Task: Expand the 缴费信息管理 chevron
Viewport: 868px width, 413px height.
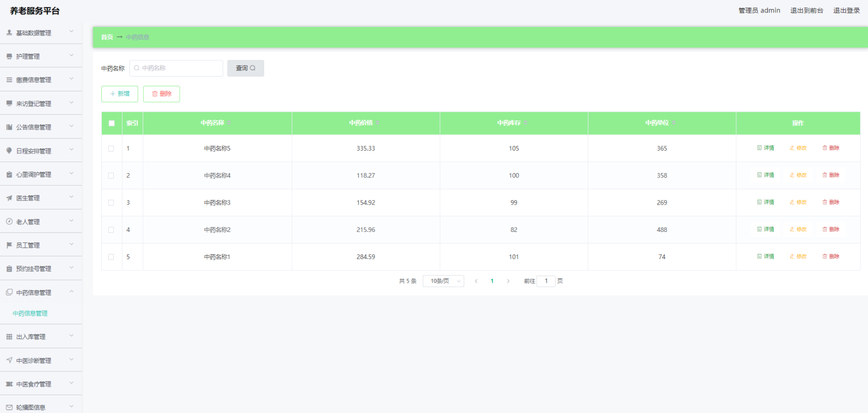Action: [x=71, y=78]
